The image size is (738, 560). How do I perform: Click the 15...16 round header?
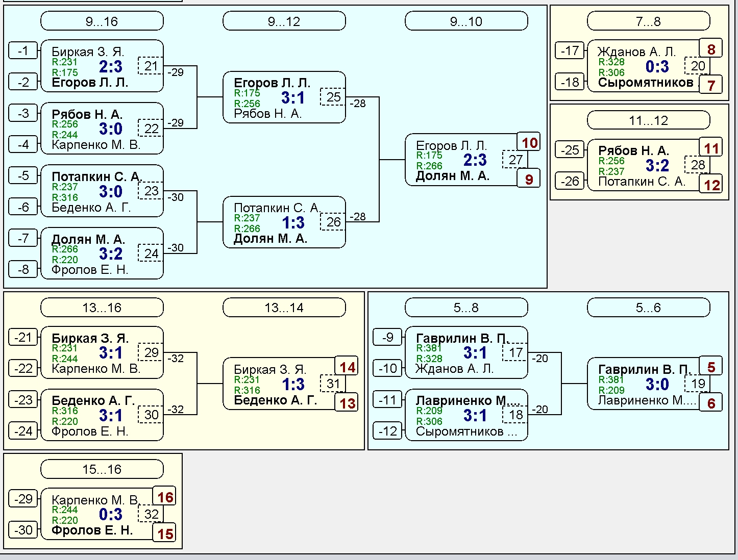pyautogui.click(x=102, y=469)
